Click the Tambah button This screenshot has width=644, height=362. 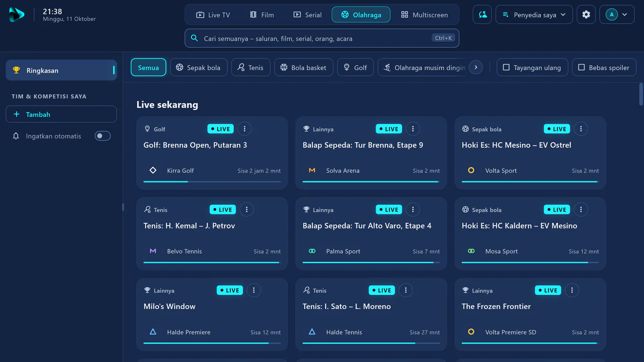61,114
